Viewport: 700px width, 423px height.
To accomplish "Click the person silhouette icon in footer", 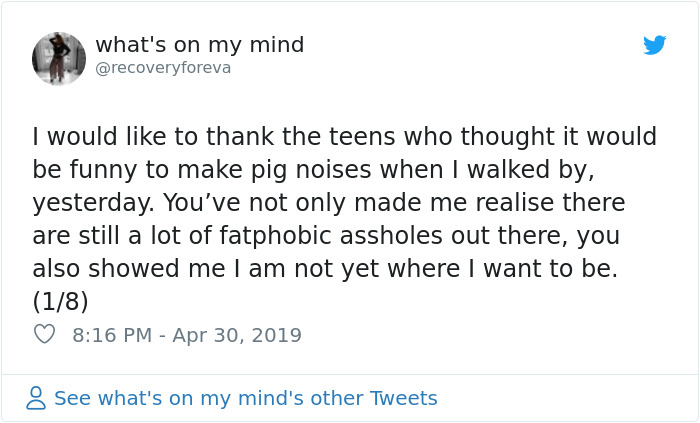I will (36, 398).
